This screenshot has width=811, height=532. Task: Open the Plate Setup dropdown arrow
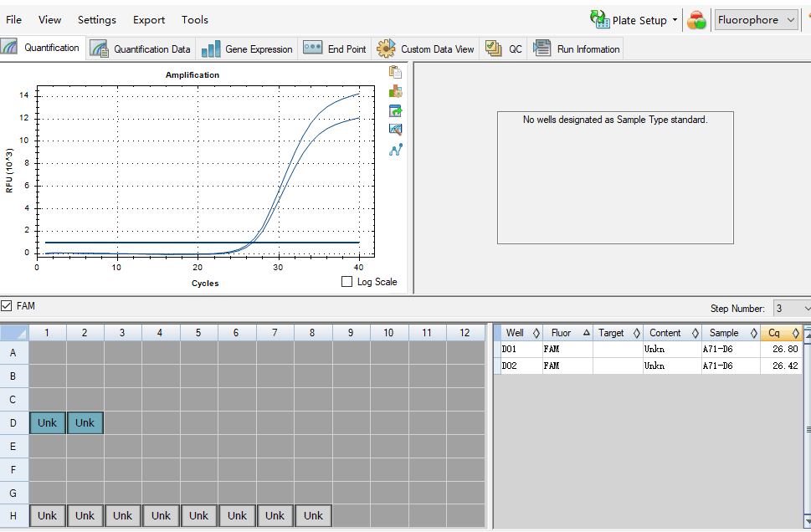675,20
